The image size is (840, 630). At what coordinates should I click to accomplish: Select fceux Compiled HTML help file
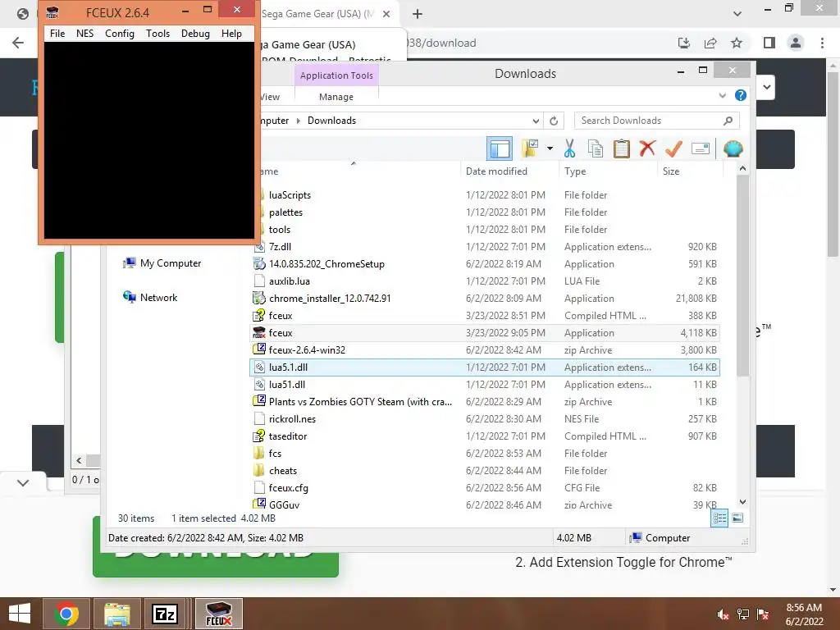point(485,316)
